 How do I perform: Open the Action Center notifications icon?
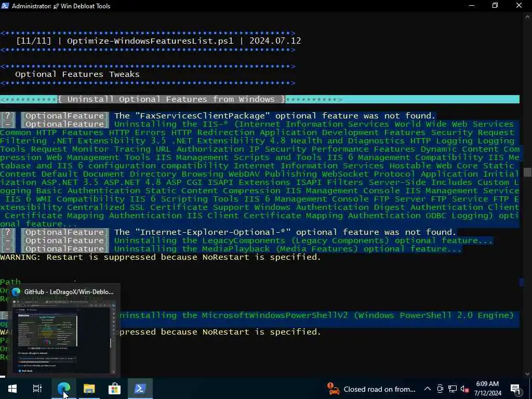point(516,389)
